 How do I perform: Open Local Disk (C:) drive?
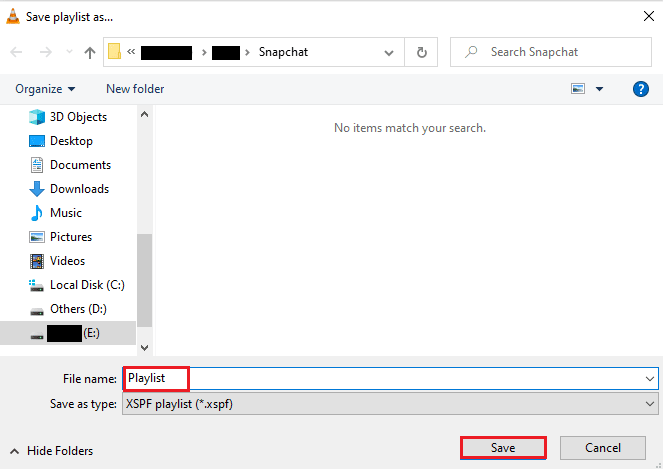pos(86,285)
